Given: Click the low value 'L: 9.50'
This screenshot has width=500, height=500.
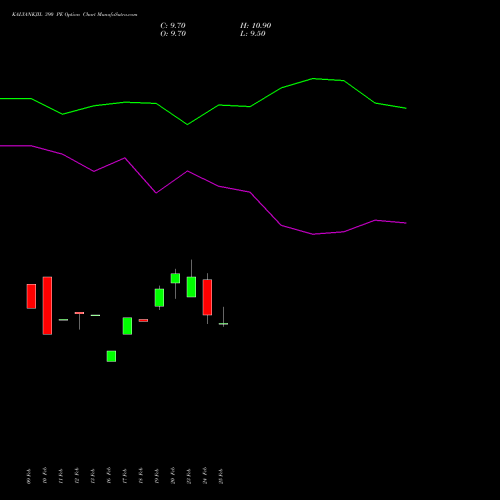Looking at the screenshot, I should tap(253, 34).
